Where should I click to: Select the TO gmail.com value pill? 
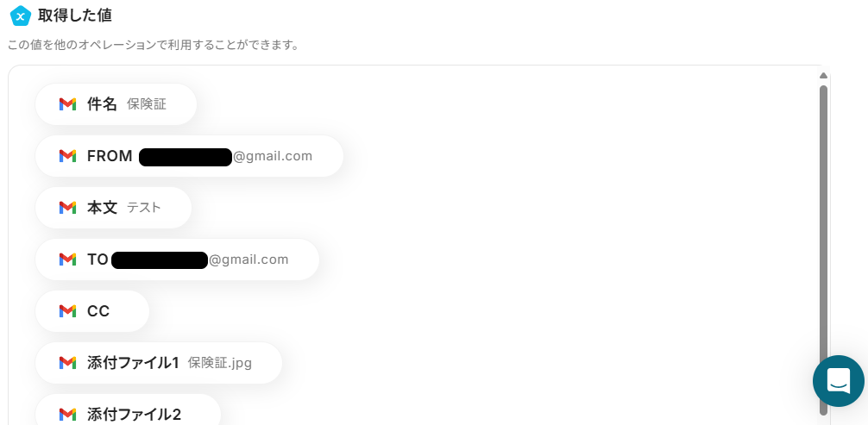177,259
